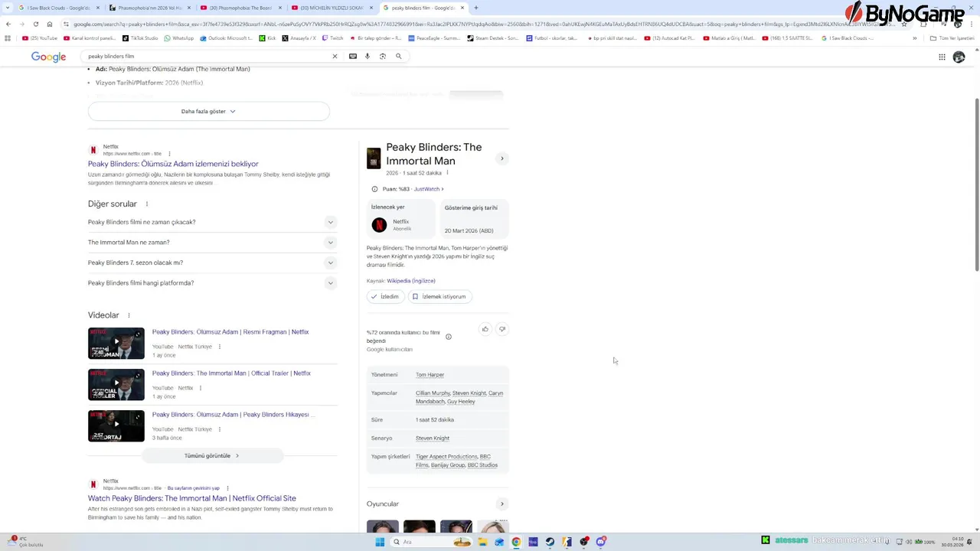This screenshot has height=551, width=980.
Task: Open Google Lens image search
Action: pos(383,56)
